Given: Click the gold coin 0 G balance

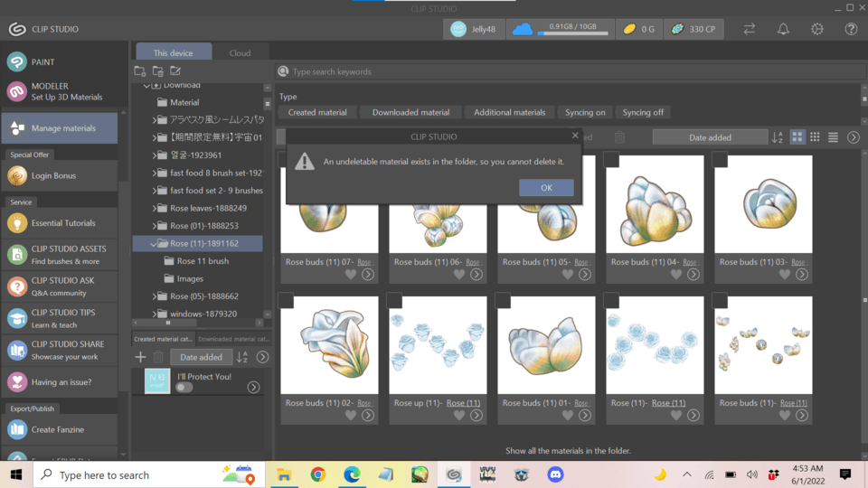Looking at the screenshot, I should [x=639, y=29].
